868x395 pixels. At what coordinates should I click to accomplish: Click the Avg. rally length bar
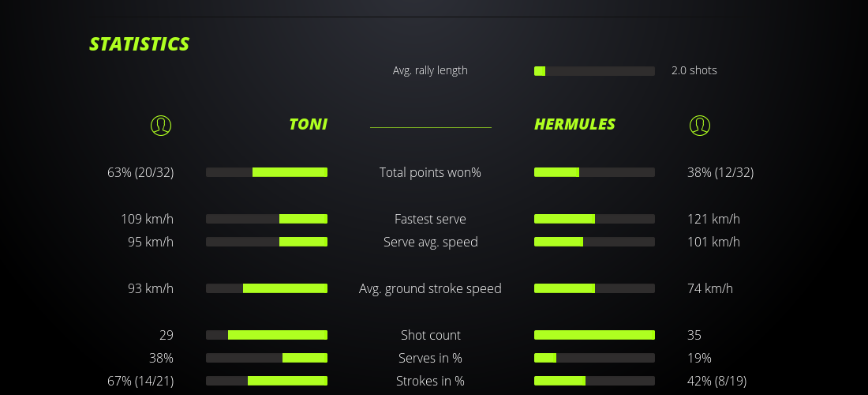point(594,71)
